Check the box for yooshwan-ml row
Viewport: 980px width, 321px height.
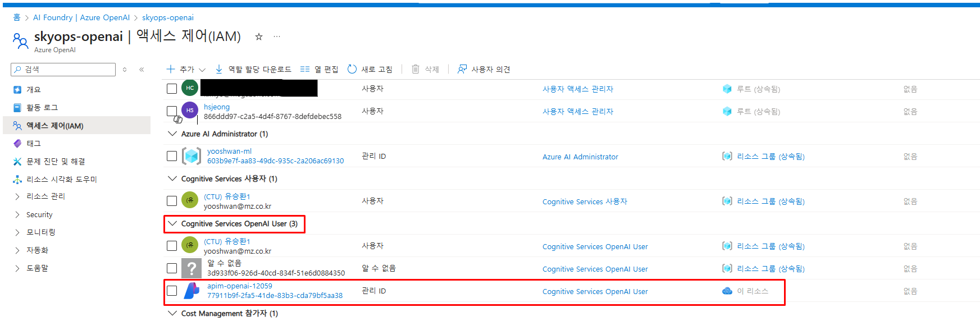click(x=172, y=156)
